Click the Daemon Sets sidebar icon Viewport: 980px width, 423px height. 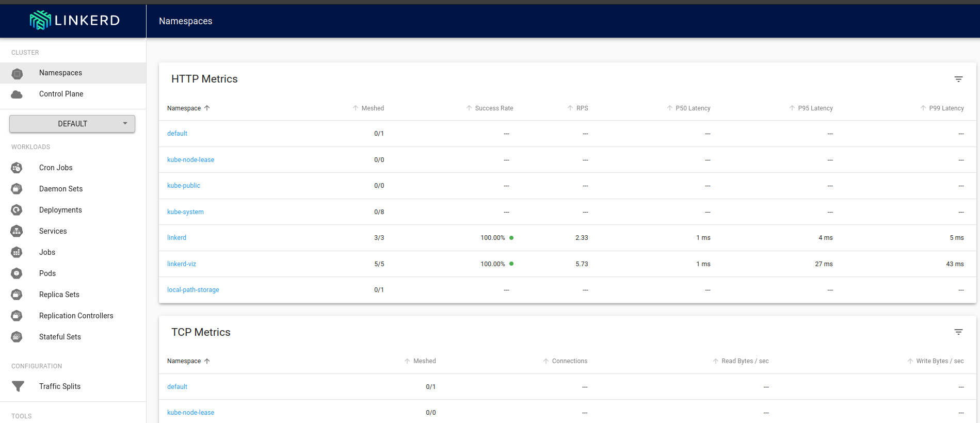[x=17, y=189]
